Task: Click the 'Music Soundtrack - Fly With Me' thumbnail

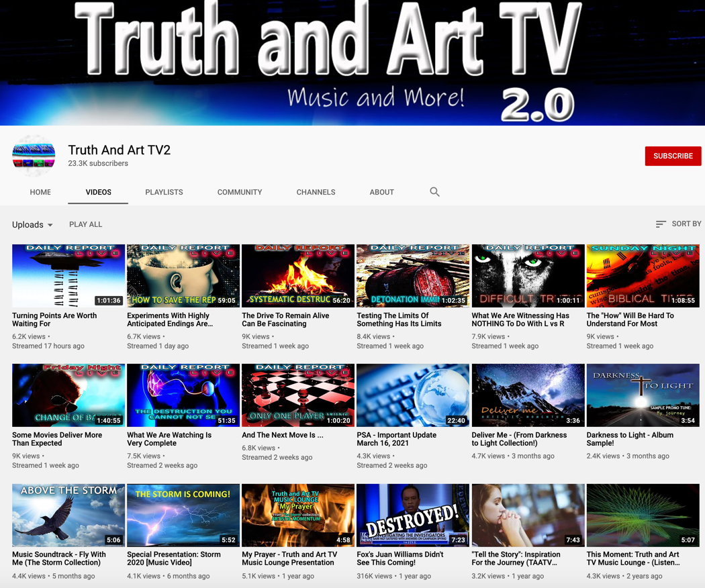Action: point(68,515)
